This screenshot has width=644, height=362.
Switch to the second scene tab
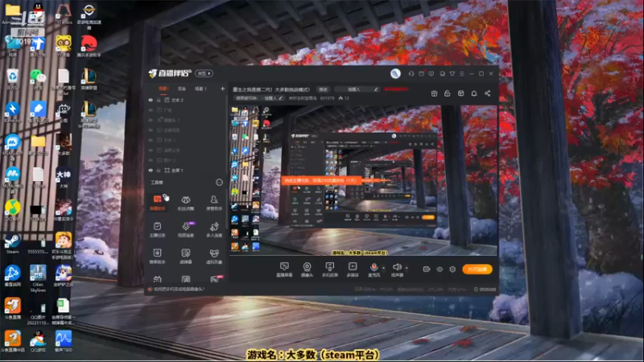point(182,88)
